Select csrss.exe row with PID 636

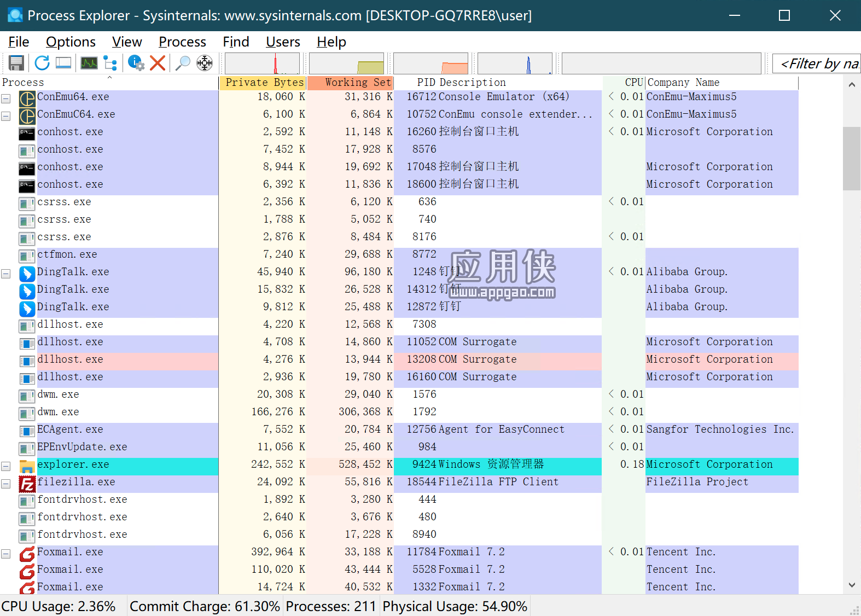pos(399,204)
